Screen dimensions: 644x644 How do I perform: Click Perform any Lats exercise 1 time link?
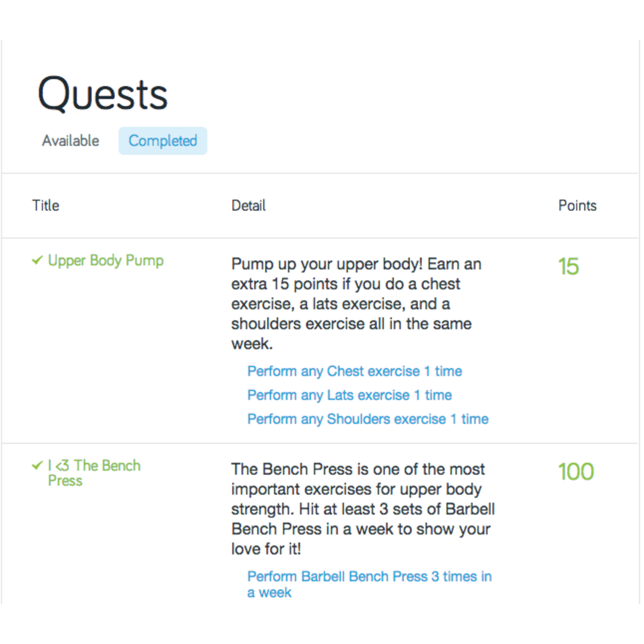[x=349, y=395]
